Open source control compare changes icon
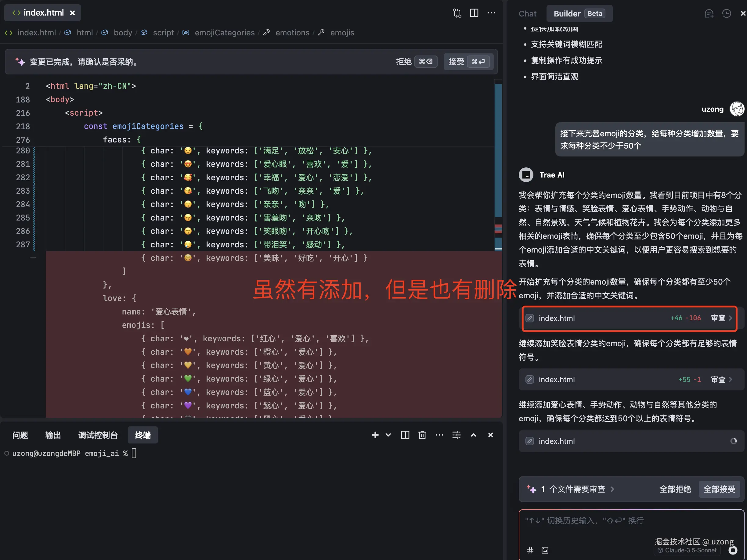 (x=457, y=13)
